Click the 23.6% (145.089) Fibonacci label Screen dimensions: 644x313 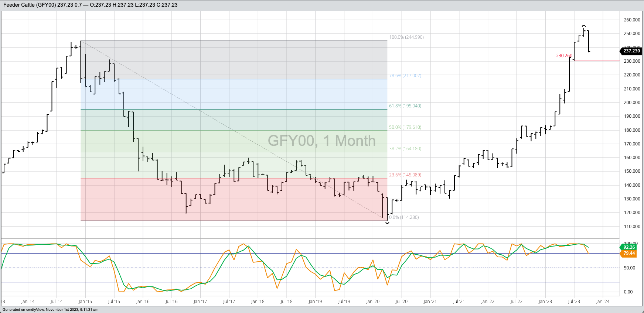pos(405,175)
